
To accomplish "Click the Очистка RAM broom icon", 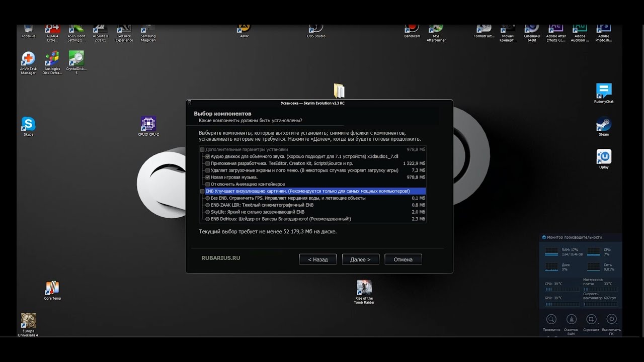I will pos(571,319).
